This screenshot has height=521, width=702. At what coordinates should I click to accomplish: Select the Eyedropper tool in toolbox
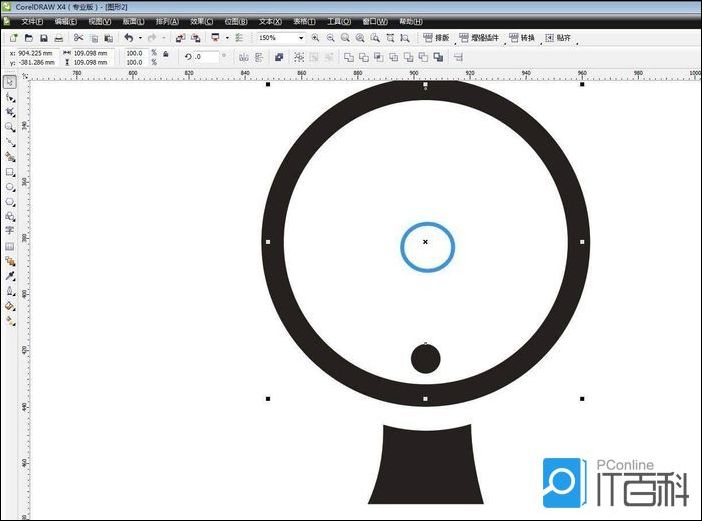[10, 276]
